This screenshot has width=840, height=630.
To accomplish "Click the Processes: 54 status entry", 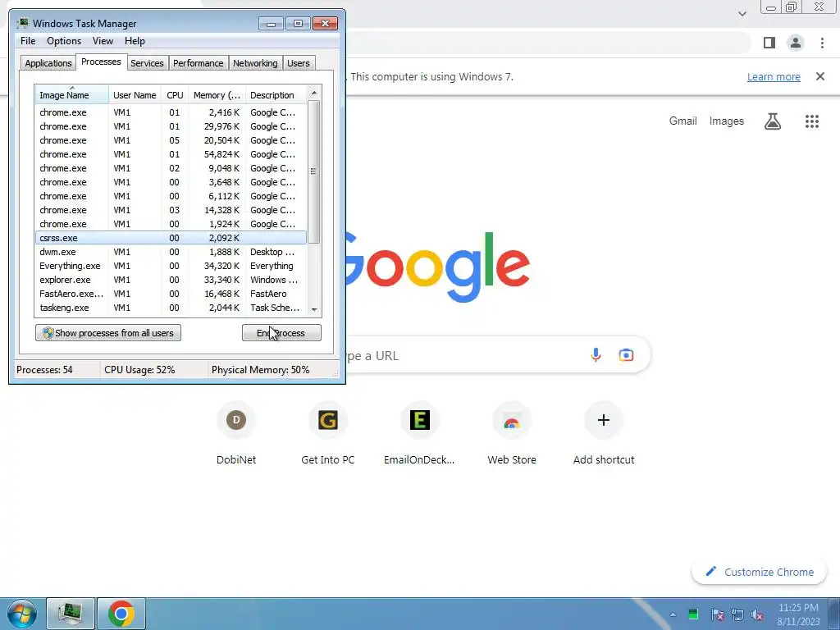I will pos(44,370).
